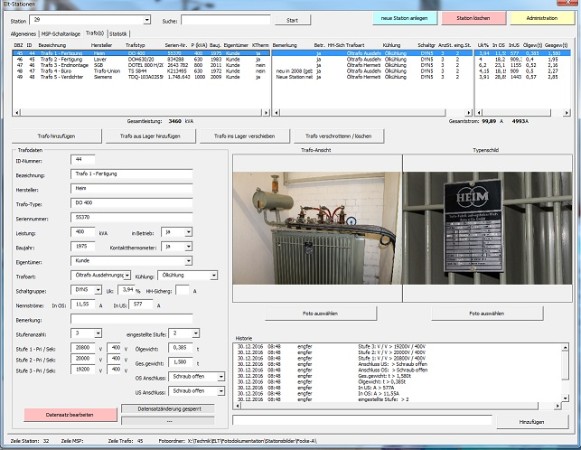Viewport: 581px width, 450px height.
Task: Select the Trafo 2 - Fertigung row
Action: (141, 59)
